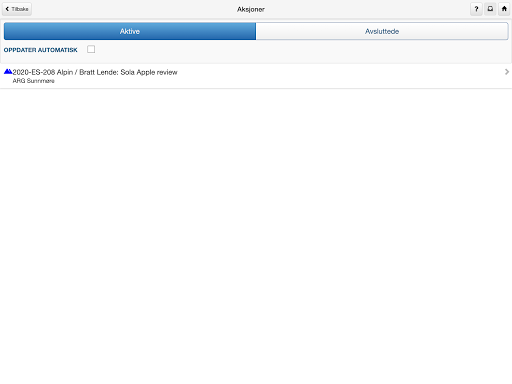Click the OPPDATER AUTOMATISK label text

[40, 50]
